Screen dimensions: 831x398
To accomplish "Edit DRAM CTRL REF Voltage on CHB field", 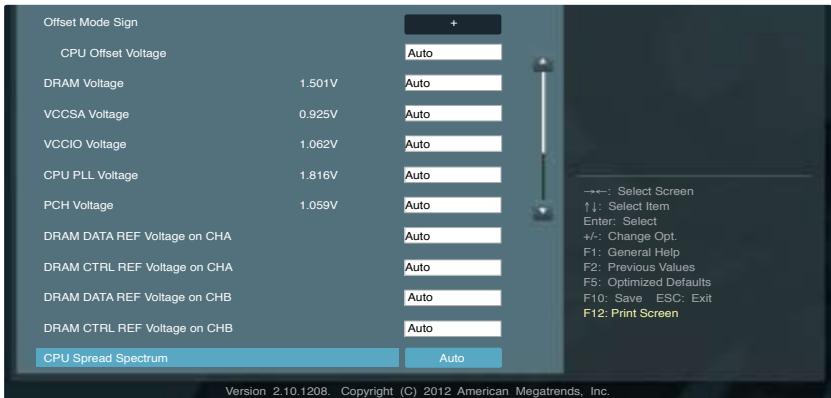I will (x=453, y=328).
